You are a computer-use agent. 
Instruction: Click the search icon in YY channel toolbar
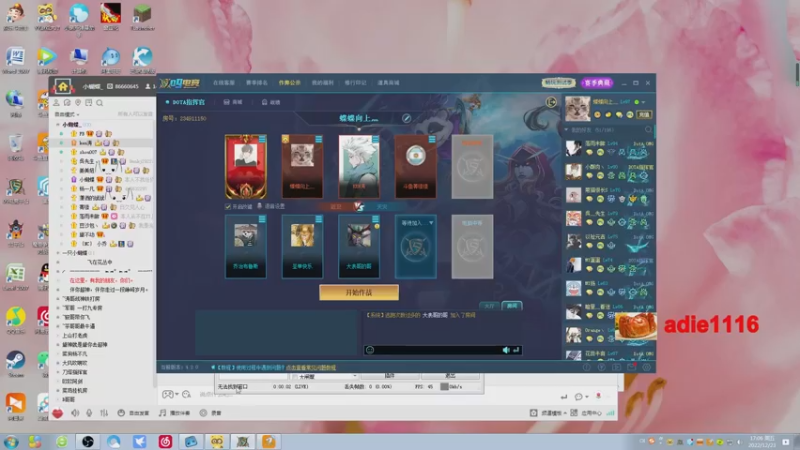tap(99, 103)
